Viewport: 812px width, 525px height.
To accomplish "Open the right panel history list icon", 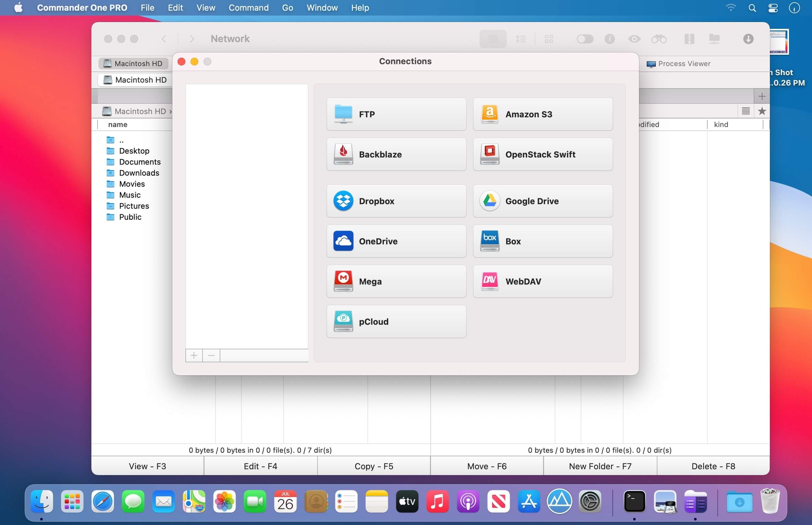I will [746, 111].
